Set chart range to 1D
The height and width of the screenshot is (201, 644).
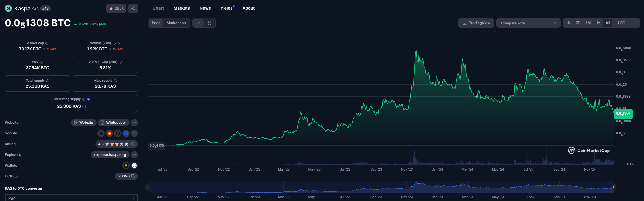click(568, 23)
